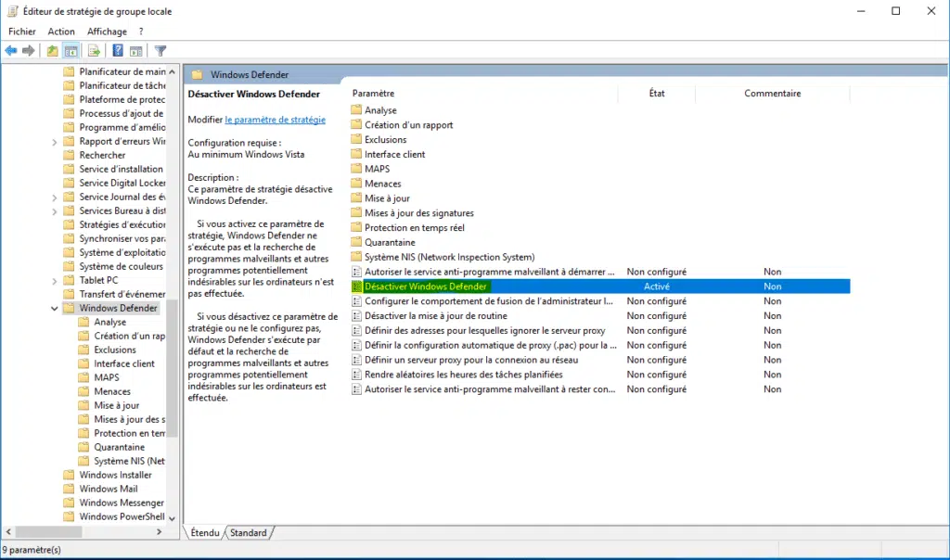Viewport: 950px width, 560px height.
Task: Select Windows PowerShell in the tree
Action: (x=122, y=517)
